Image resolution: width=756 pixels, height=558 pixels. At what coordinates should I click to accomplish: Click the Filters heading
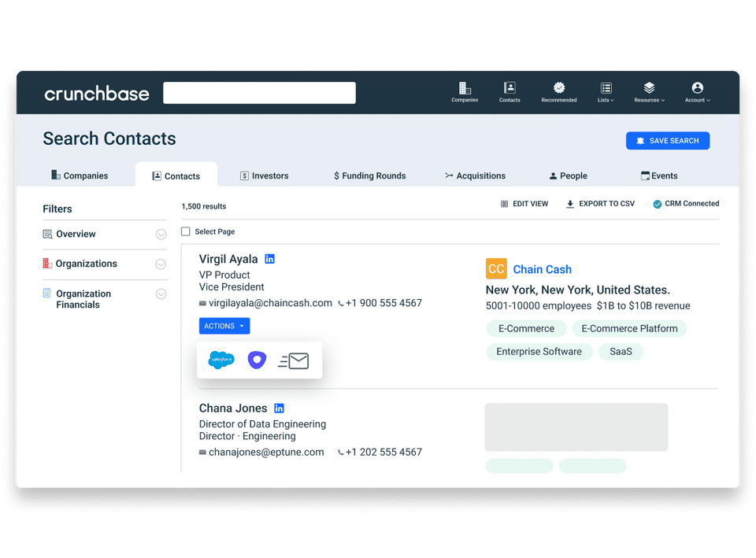pyautogui.click(x=57, y=209)
